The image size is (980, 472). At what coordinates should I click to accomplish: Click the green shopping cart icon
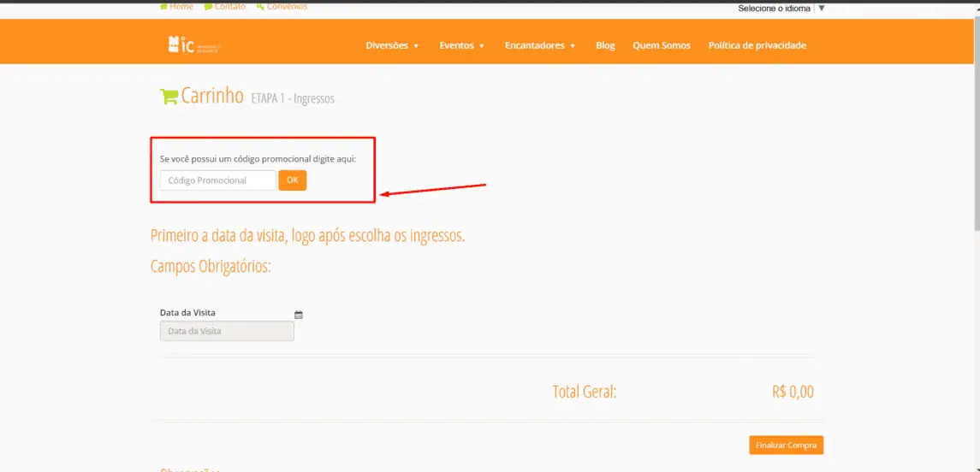pos(169,96)
